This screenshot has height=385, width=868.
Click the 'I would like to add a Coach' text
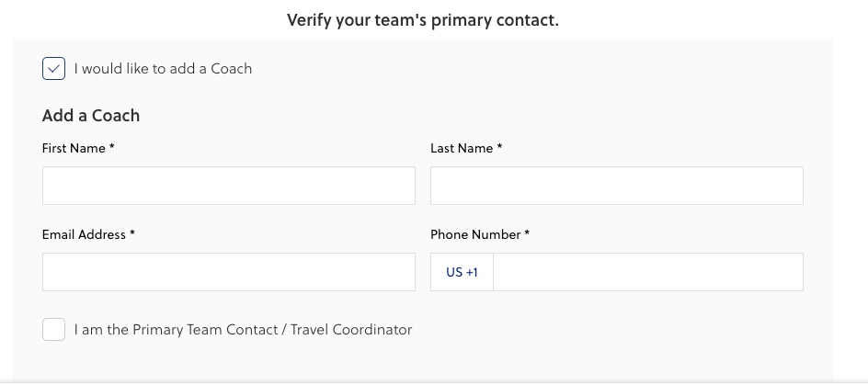(x=163, y=68)
